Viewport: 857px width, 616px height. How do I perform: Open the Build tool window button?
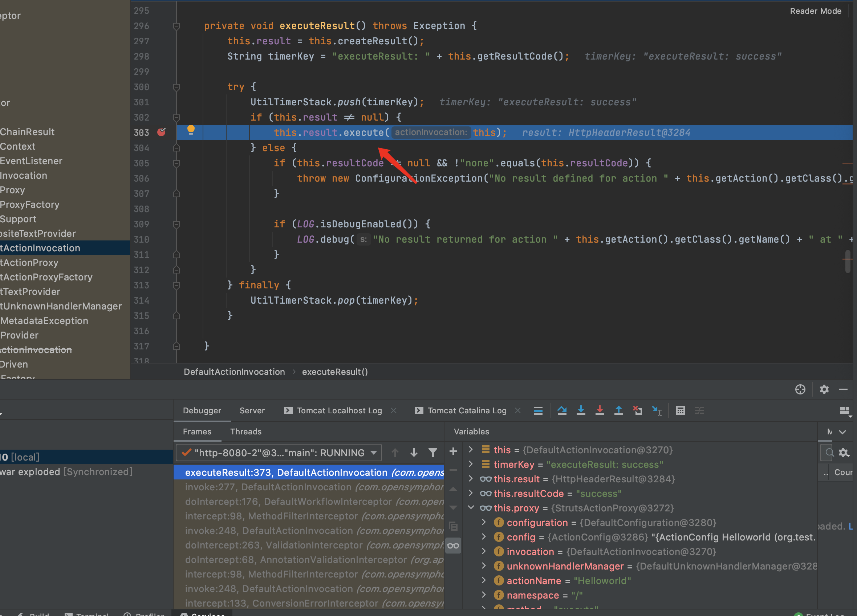pyautogui.click(x=33, y=613)
